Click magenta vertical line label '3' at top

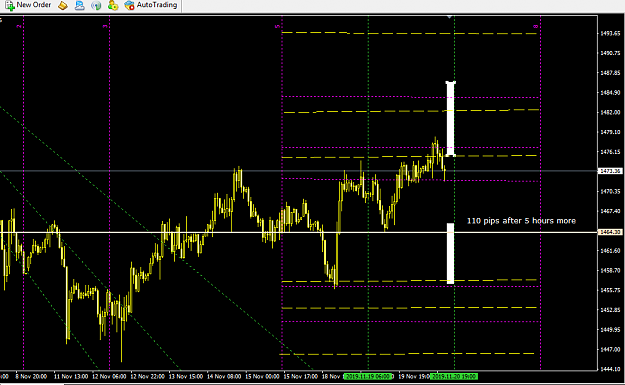[105, 26]
